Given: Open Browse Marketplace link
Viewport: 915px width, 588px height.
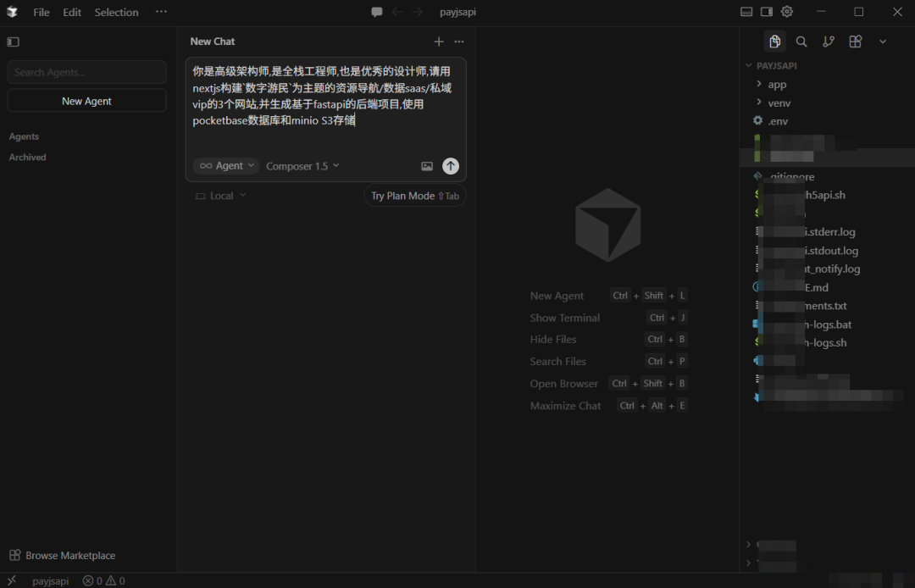Looking at the screenshot, I should click(x=63, y=555).
